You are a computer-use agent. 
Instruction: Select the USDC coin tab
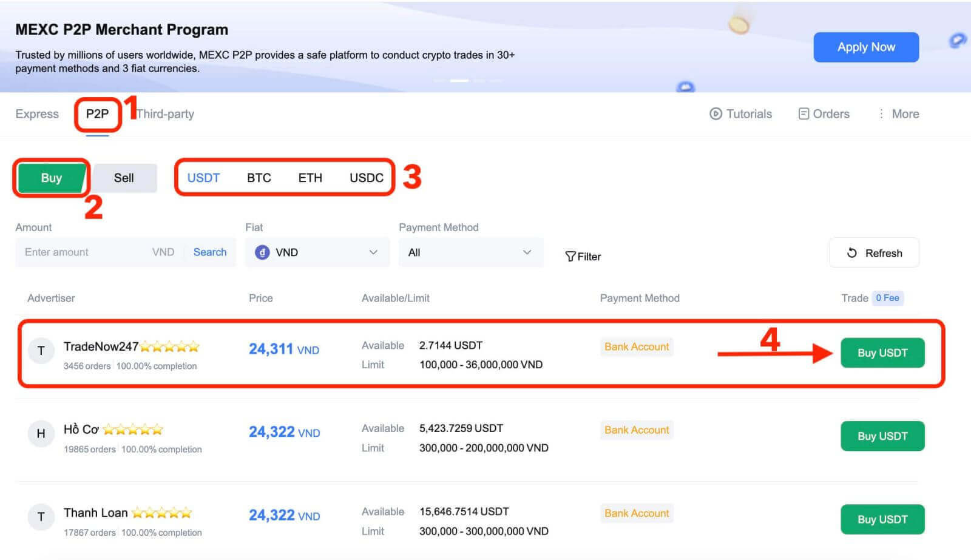[x=367, y=178]
